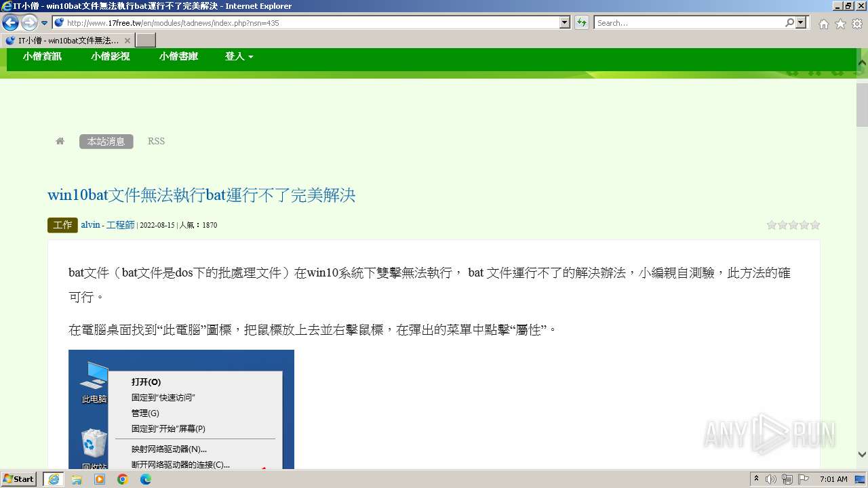The image size is (868, 488).
Task: Open the search provider dropdown
Action: [x=802, y=22]
